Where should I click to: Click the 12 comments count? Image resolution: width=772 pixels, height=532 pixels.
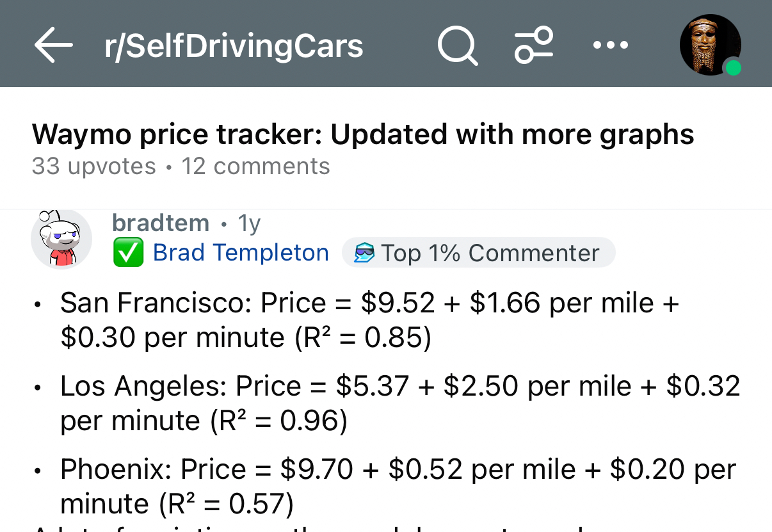pos(255,166)
